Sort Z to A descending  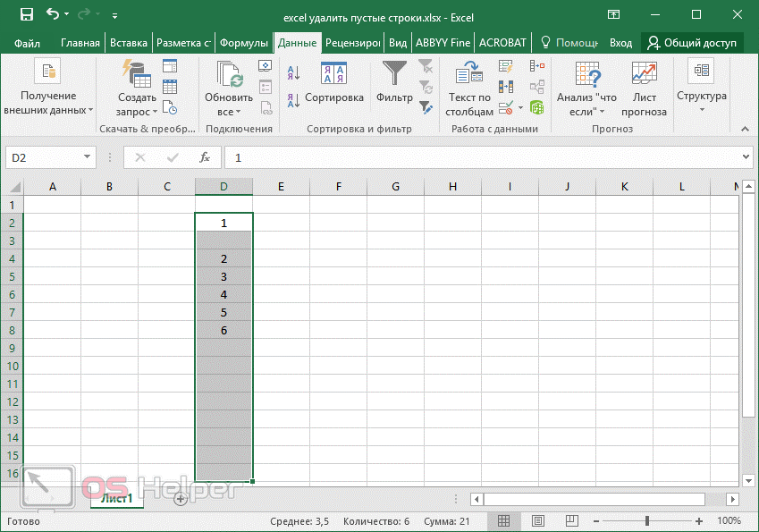(x=292, y=100)
